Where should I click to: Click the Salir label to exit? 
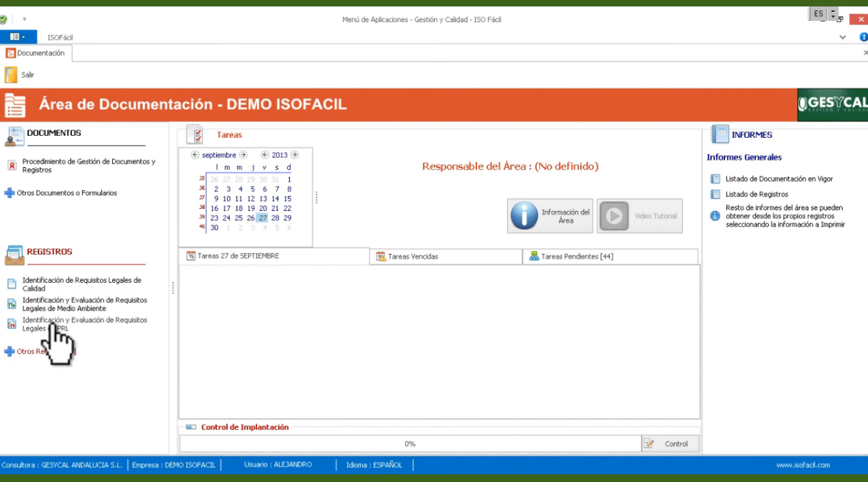coord(27,75)
